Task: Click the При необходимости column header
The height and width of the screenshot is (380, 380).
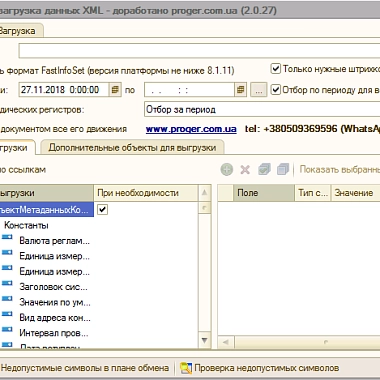Action: pyautogui.click(x=146, y=193)
